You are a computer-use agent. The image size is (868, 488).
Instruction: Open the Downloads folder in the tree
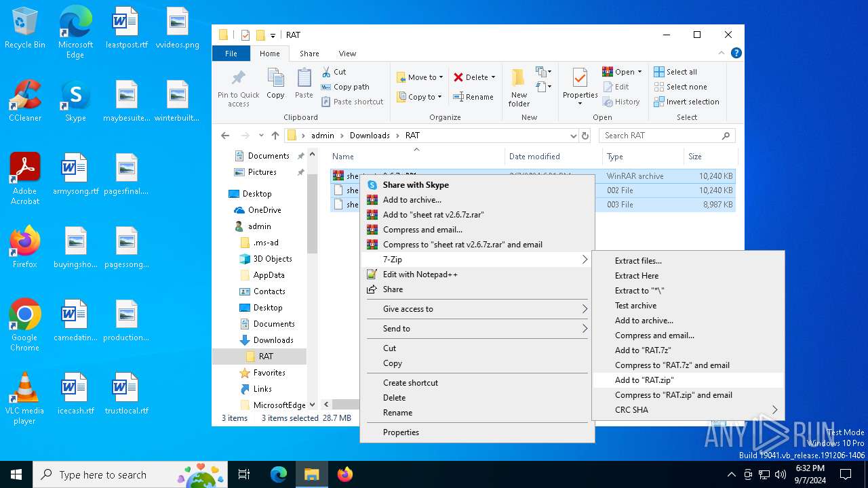[273, 340]
